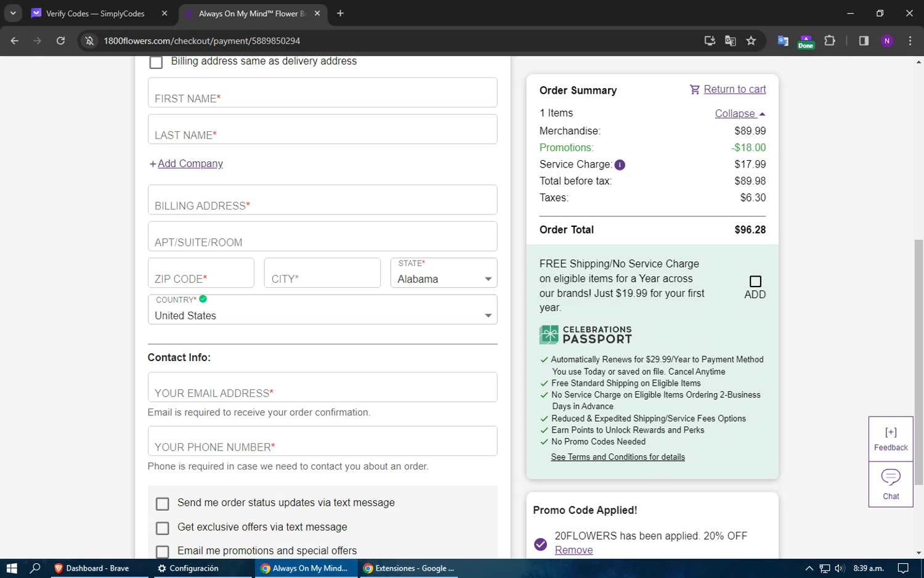Switch to the Verify Codes SimplyCodes tab

pos(95,14)
